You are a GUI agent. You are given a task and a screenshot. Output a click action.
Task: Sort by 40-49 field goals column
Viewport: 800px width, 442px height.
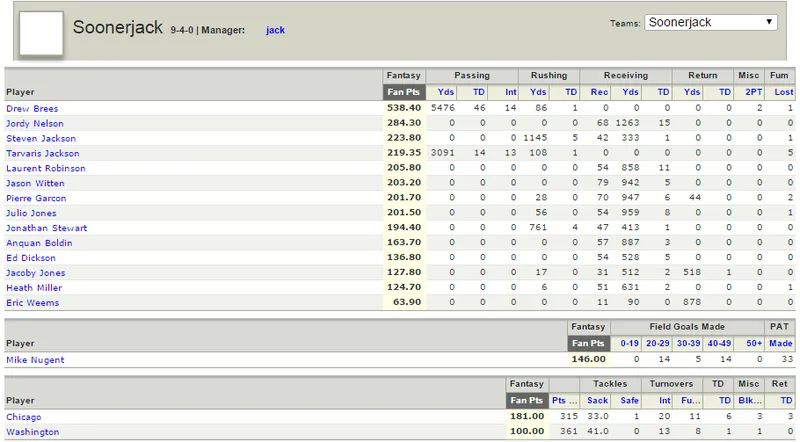[x=719, y=343]
